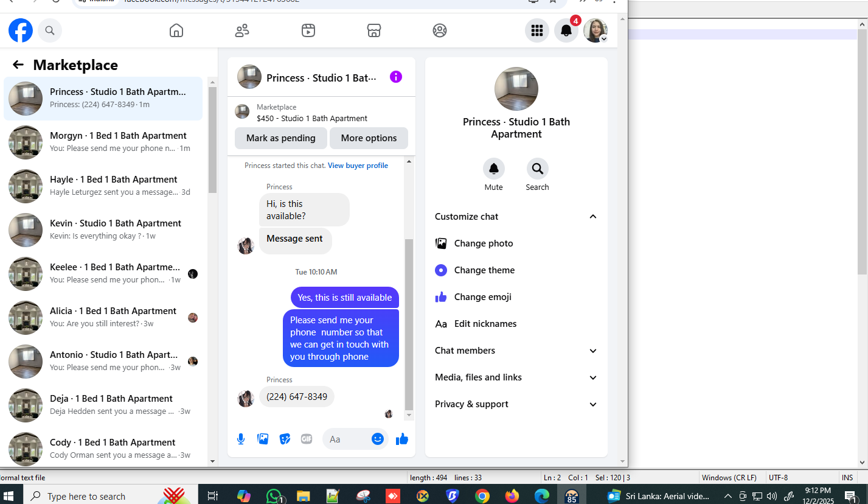868x504 pixels.
Task: Open Deja 1 Bed 1 Bath conversation
Action: 103,405
